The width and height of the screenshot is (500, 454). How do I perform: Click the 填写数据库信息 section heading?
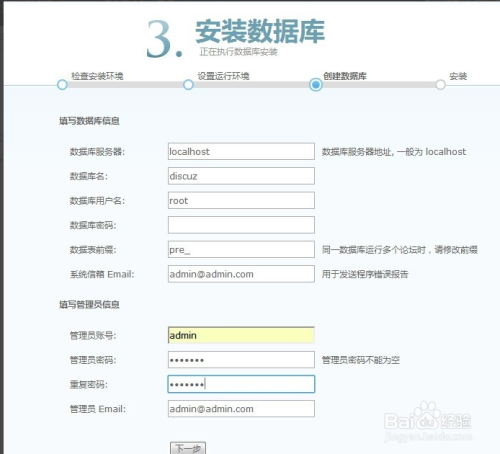click(x=89, y=121)
